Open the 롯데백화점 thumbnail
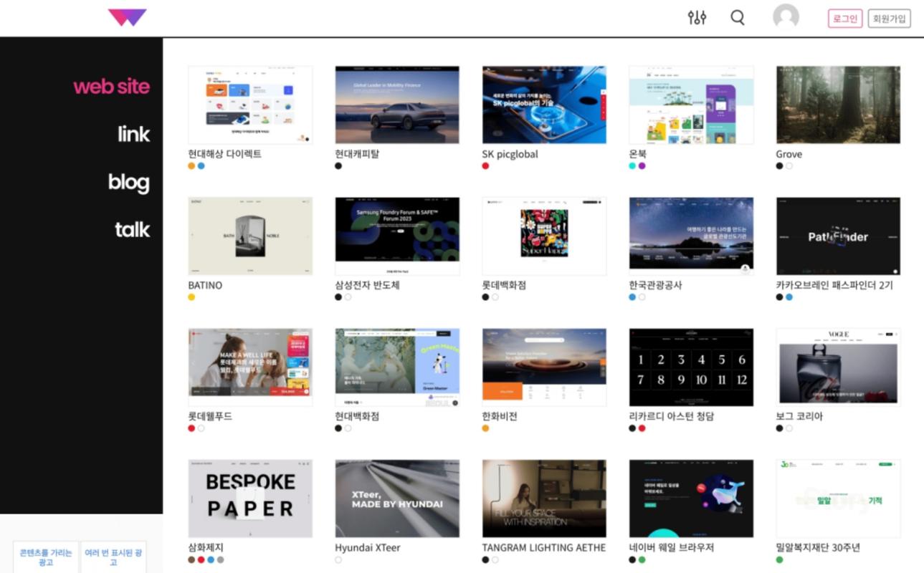The height and width of the screenshot is (573, 924). (544, 236)
